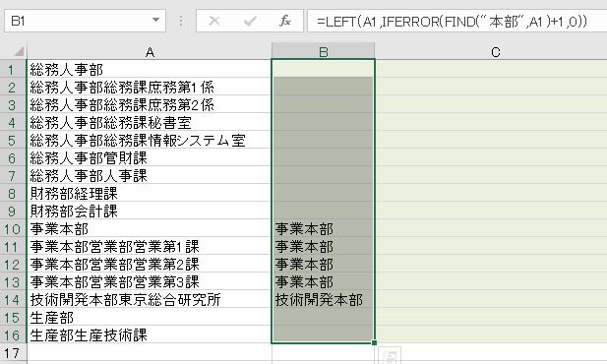Select row 5 header

pos(13,140)
